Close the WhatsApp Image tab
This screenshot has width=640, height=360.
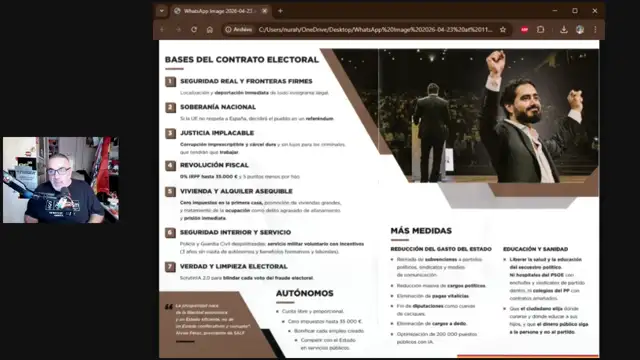point(264,11)
